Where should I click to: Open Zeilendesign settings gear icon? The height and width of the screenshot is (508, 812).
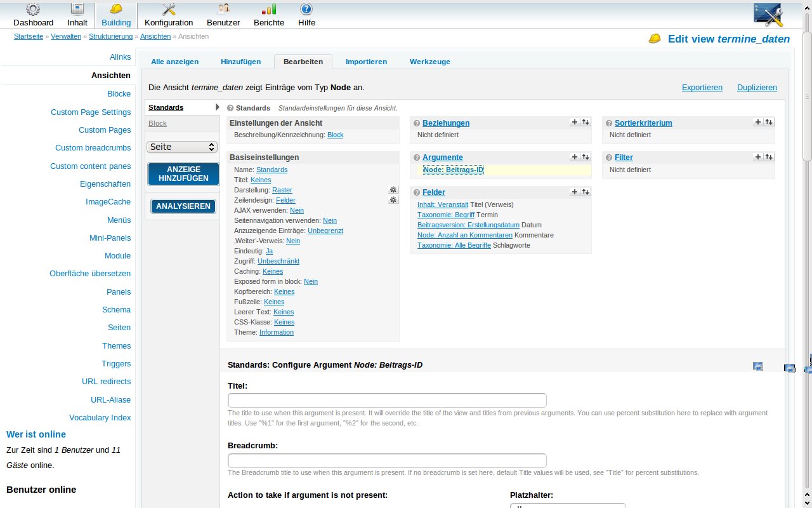click(393, 200)
